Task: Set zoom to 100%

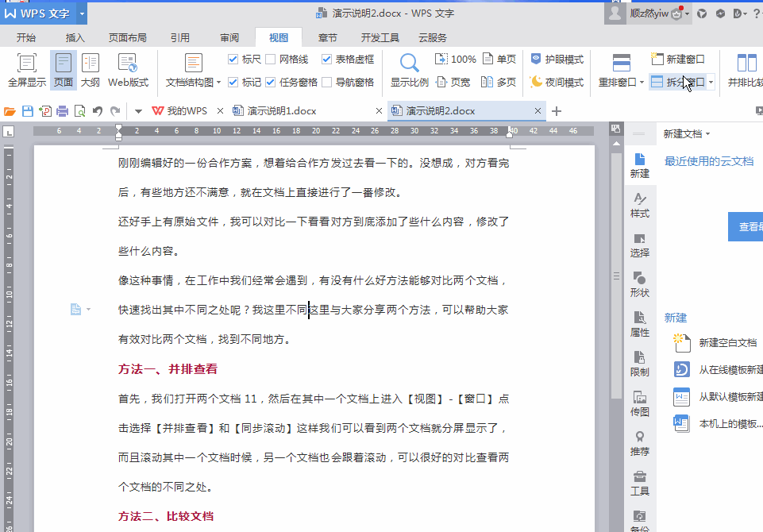Action: click(x=456, y=60)
